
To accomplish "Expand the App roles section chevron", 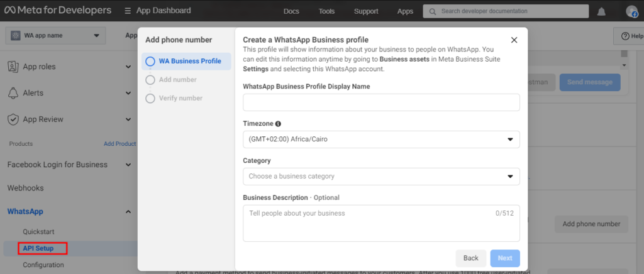I will click(128, 67).
